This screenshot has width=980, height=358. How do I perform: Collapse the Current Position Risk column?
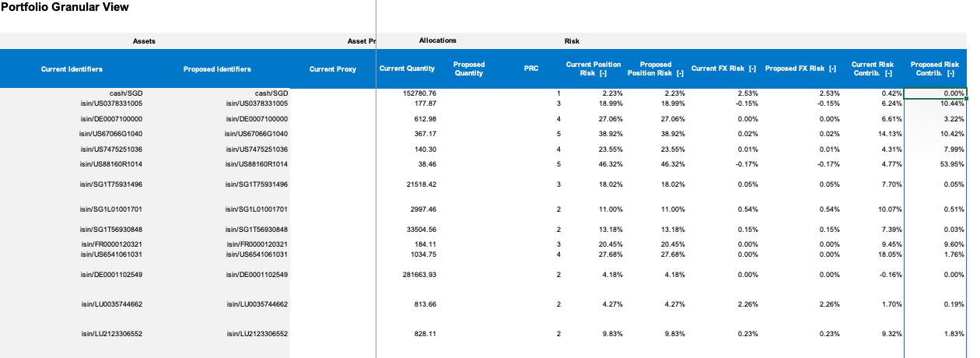603,74
